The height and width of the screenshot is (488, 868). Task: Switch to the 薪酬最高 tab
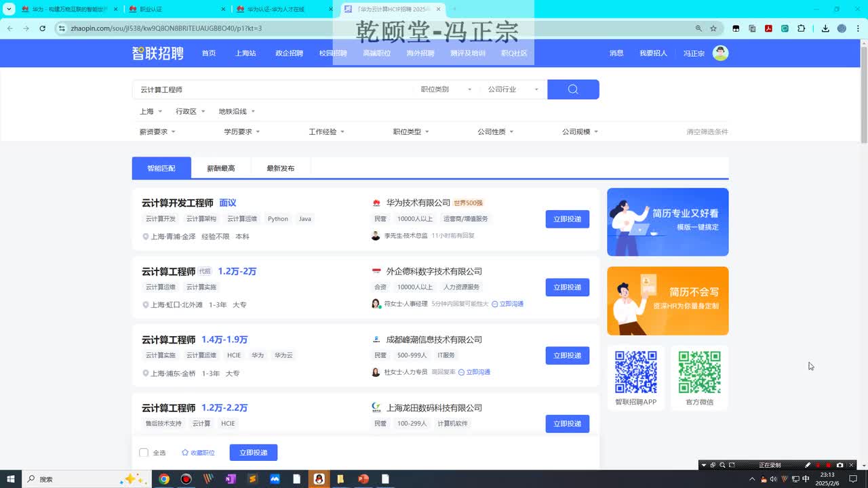pos(221,168)
